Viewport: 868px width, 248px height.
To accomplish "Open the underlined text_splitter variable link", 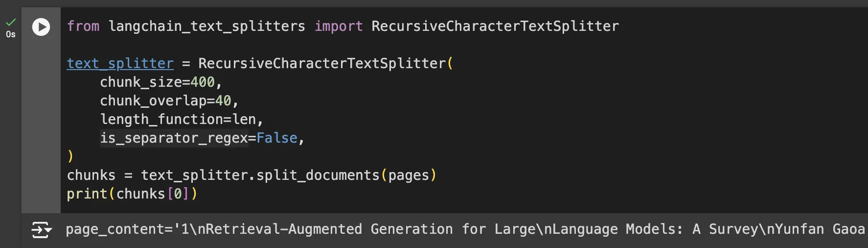I will (x=120, y=64).
